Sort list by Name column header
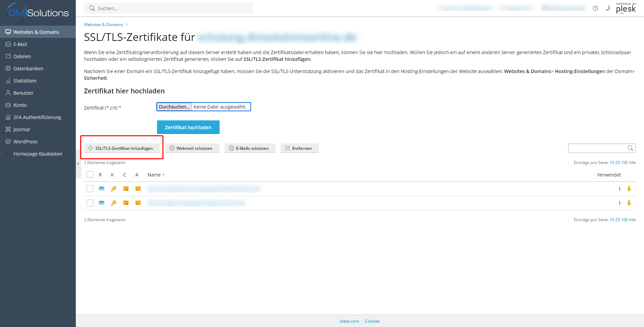Viewport: 644px width, 327px height. (x=154, y=175)
